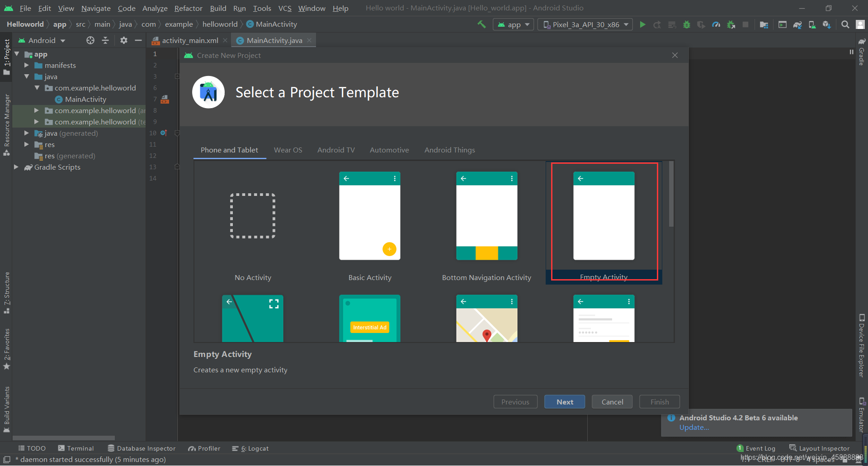Open the AVD Manager icon
This screenshot has height=466, width=868.
[x=812, y=24]
